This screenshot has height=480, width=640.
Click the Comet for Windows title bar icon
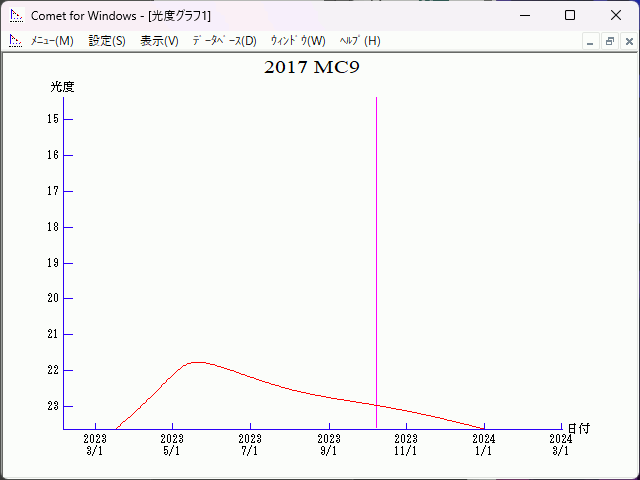click(15, 15)
